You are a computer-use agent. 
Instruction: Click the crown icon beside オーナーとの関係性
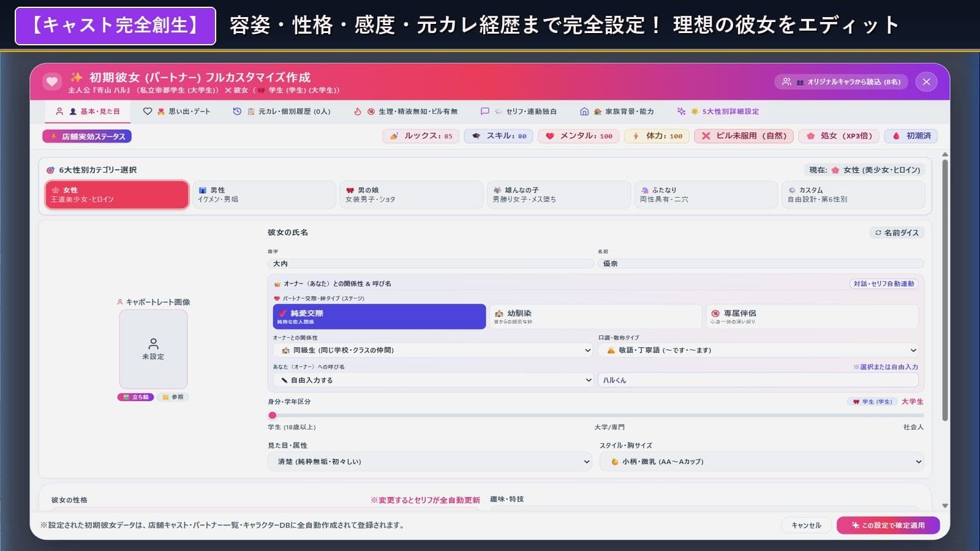tap(277, 284)
